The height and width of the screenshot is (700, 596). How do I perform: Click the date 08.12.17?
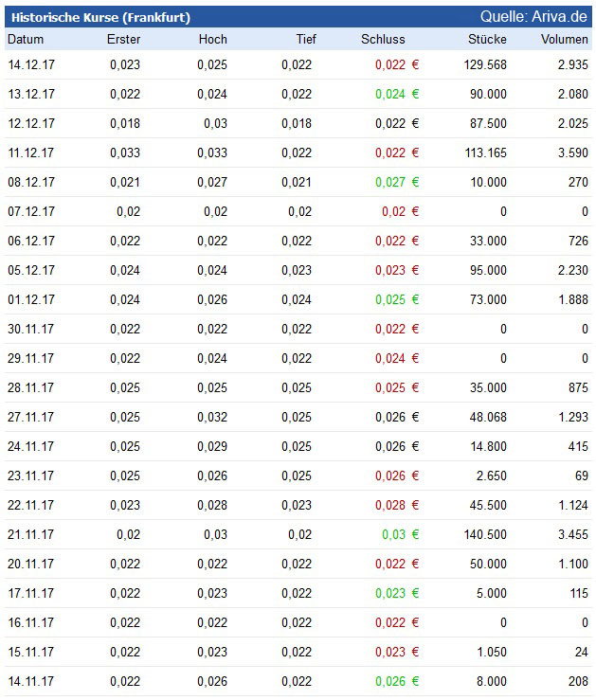pos(31,182)
